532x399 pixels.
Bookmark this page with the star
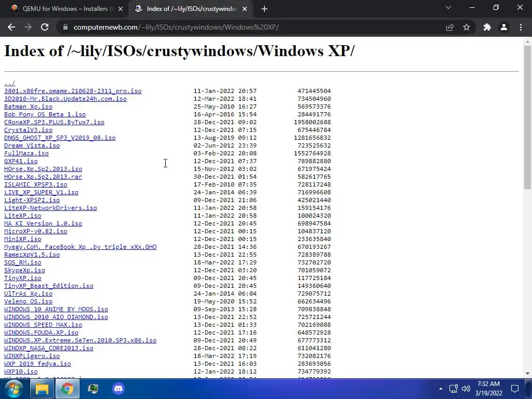click(x=467, y=27)
